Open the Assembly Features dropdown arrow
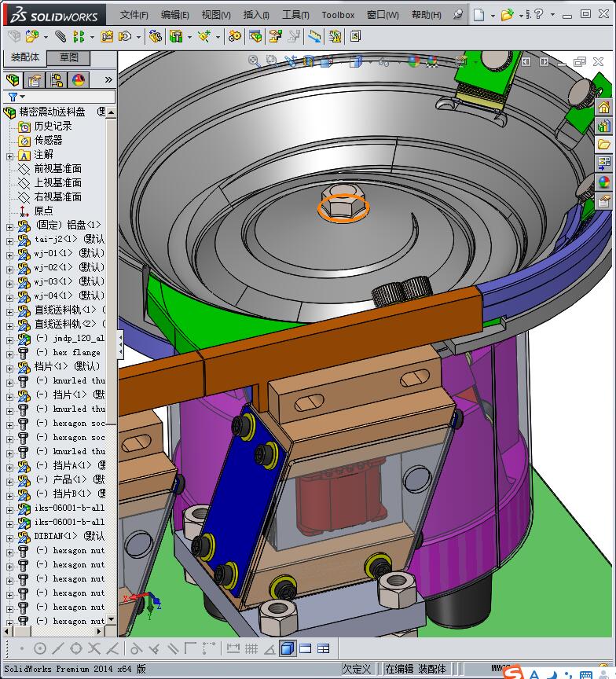Image resolution: width=616 pixels, height=679 pixels. point(189,37)
